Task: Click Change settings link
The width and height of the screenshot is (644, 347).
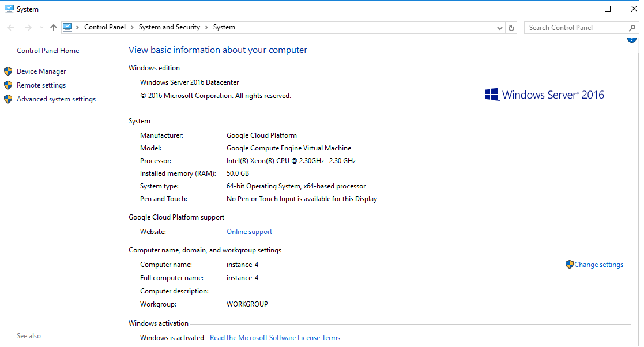Action: pos(598,265)
